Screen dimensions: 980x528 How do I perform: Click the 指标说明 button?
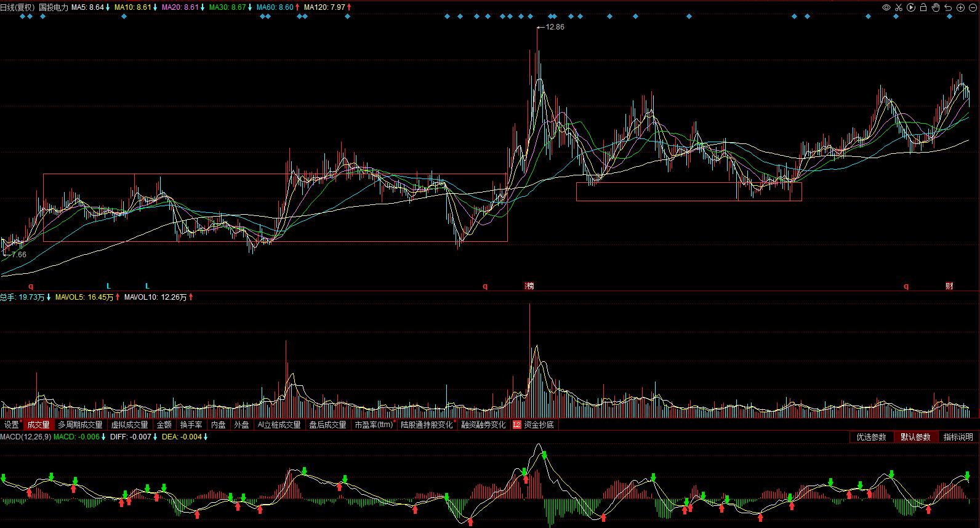(x=958, y=437)
